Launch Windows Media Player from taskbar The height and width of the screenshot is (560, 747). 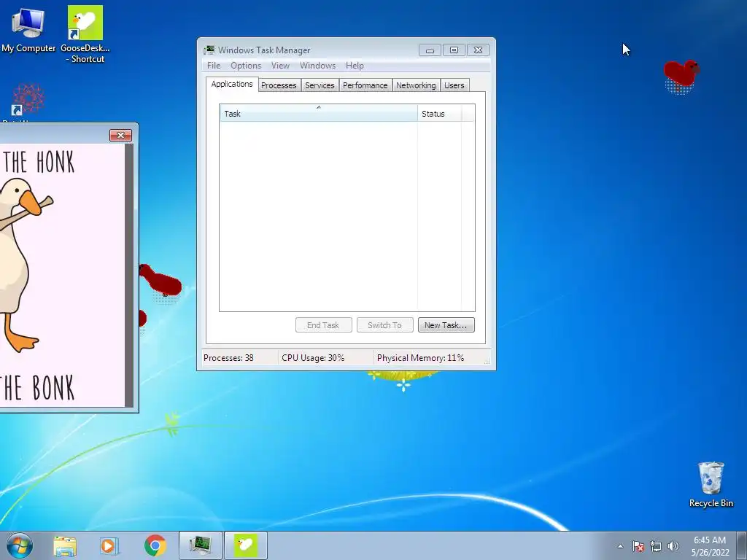[x=109, y=545]
